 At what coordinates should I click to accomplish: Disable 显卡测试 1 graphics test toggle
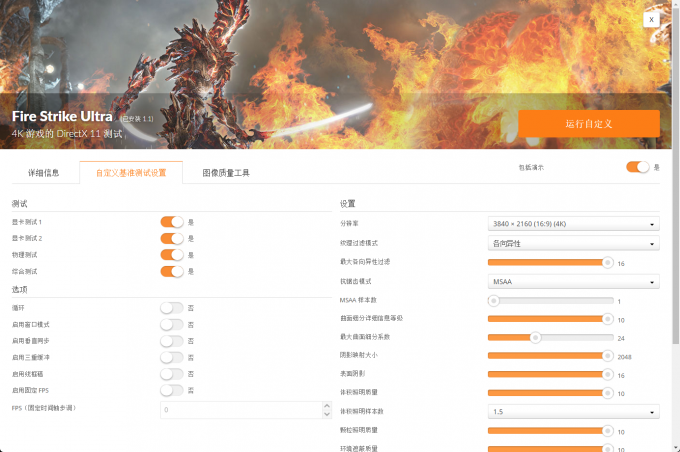[x=172, y=222]
